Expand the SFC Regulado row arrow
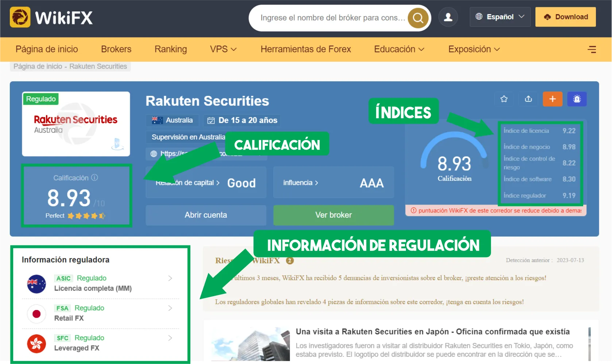This screenshot has height=364, width=612. (170, 338)
